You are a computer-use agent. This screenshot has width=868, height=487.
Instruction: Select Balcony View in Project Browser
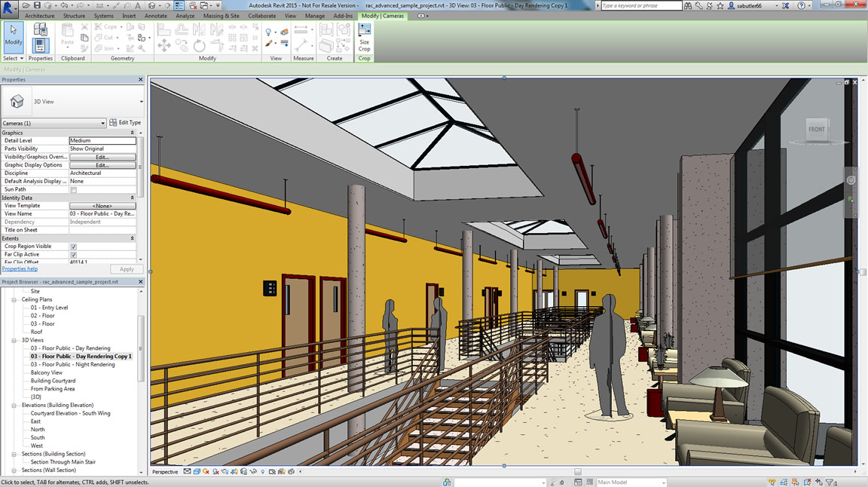tap(47, 372)
